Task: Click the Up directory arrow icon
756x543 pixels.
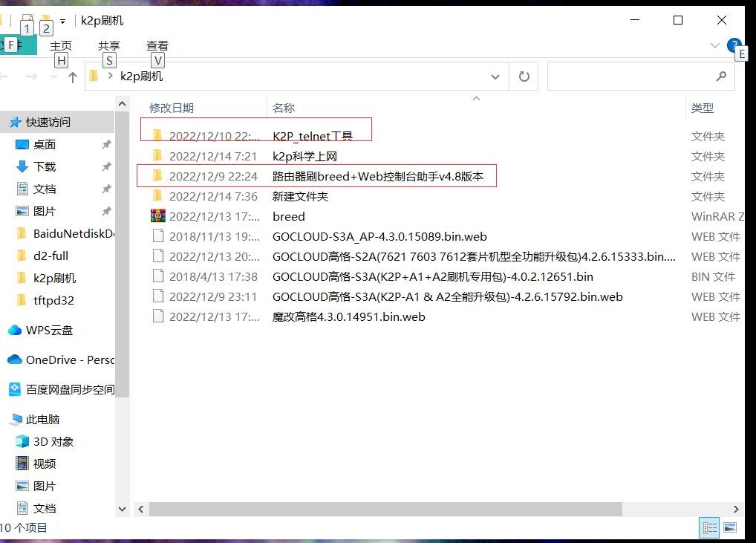Action: click(72, 77)
